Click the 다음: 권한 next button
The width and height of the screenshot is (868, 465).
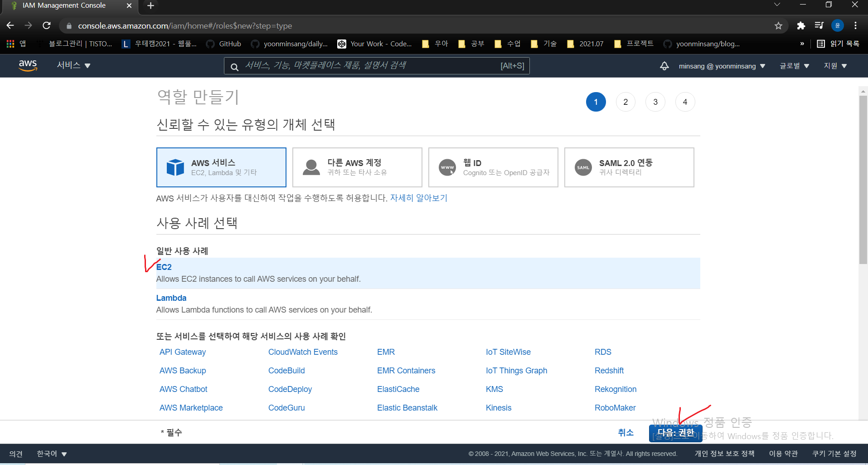[676, 433]
